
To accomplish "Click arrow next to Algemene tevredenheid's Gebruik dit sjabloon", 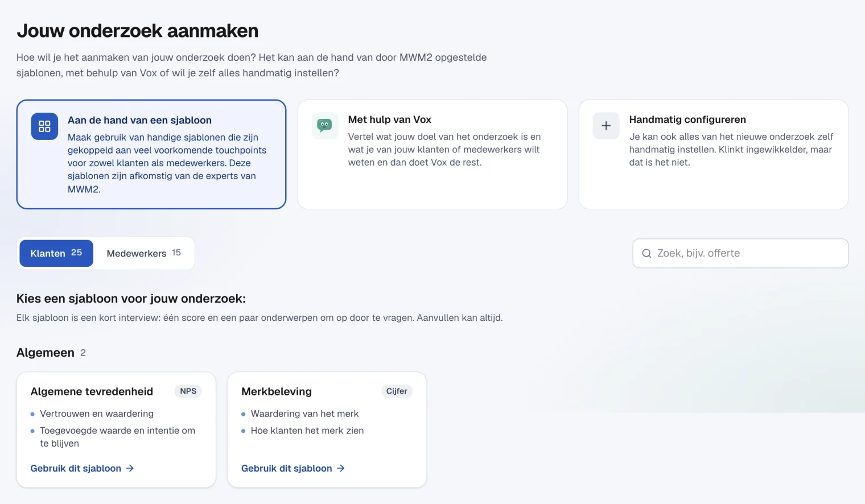I will [x=130, y=468].
